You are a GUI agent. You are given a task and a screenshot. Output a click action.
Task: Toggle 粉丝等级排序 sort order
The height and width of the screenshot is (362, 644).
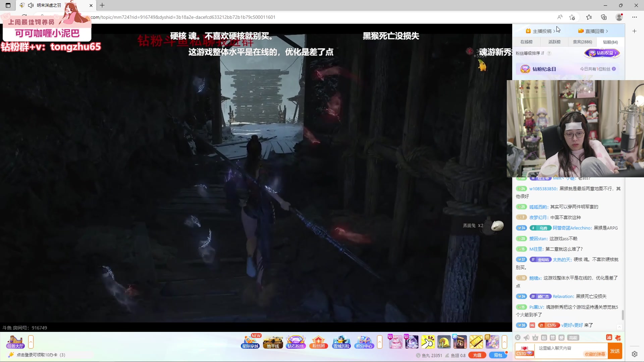coord(530,53)
